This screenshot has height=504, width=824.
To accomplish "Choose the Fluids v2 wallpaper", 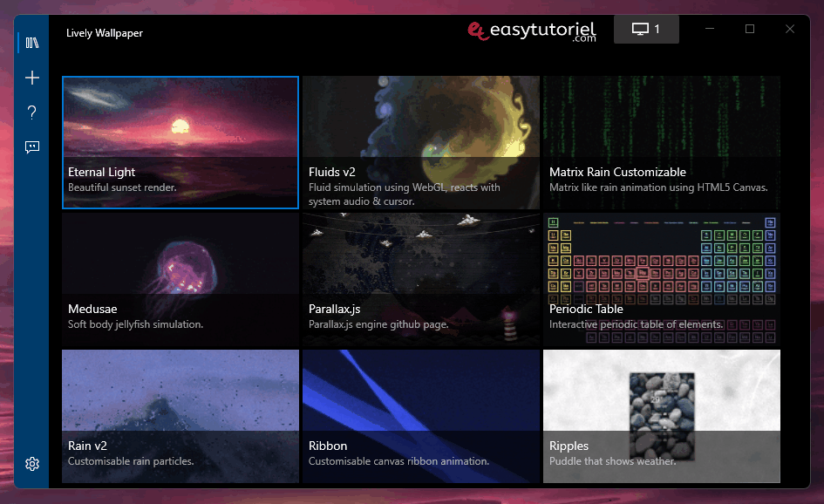I will click(421, 142).
